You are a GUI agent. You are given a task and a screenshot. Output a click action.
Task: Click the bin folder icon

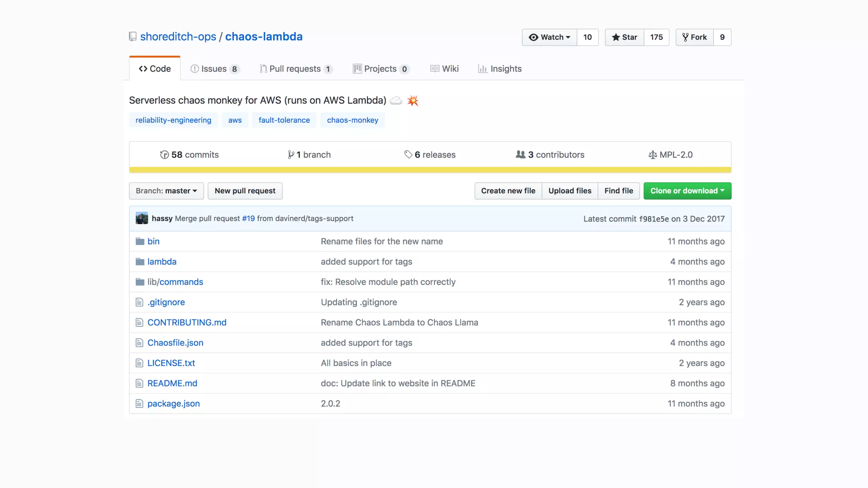pos(140,241)
